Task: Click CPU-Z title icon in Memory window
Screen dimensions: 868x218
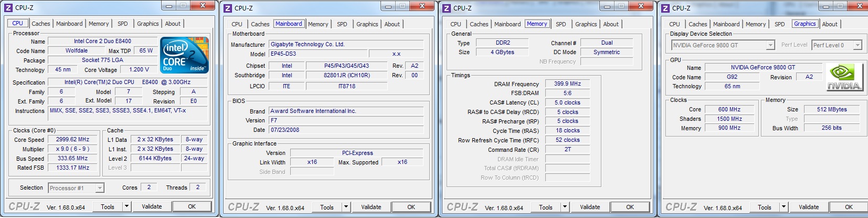Action: (446, 8)
